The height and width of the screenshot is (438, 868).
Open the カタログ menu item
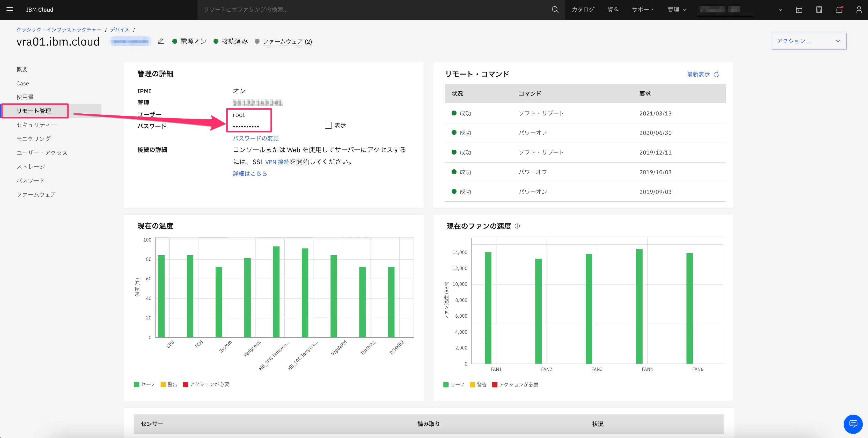pyautogui.click(x=583, y=9)
